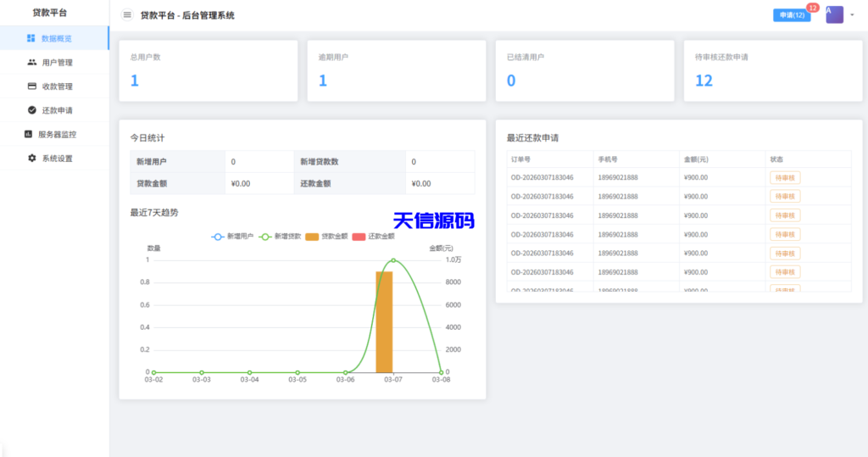Image resolution: width=868 pixels, height=457 pixels.
Task: Open 系统设置 menu item
Action: click(x=54, y=158)
